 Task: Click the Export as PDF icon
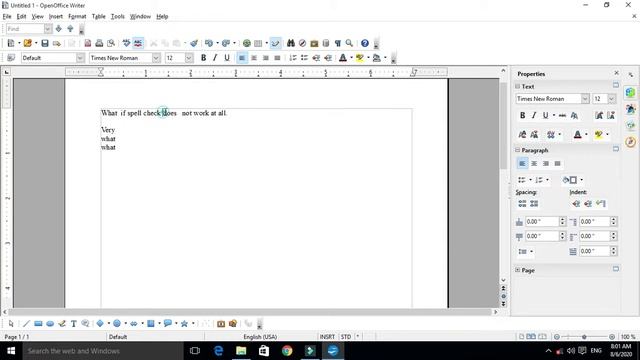click(88, 43)
